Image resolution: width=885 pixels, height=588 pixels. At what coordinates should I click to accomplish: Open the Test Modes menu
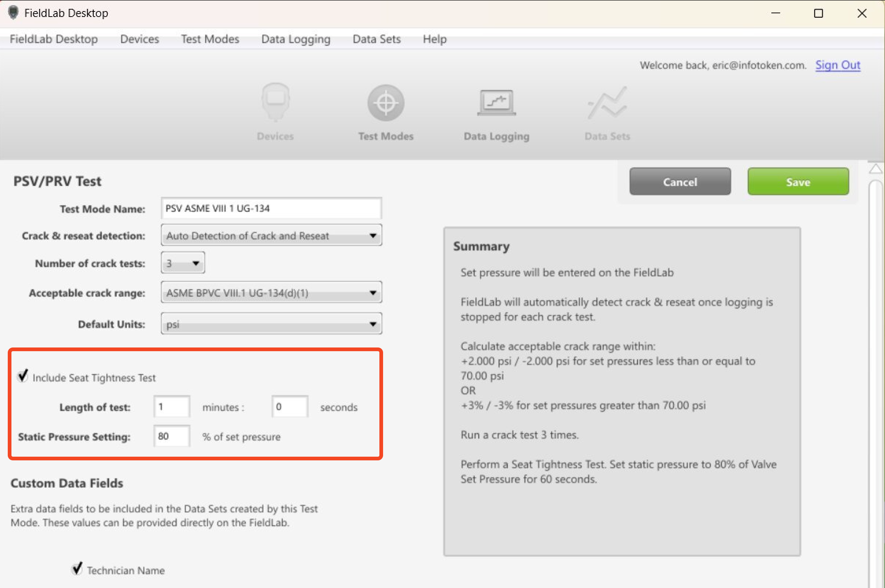coord(210,39)
